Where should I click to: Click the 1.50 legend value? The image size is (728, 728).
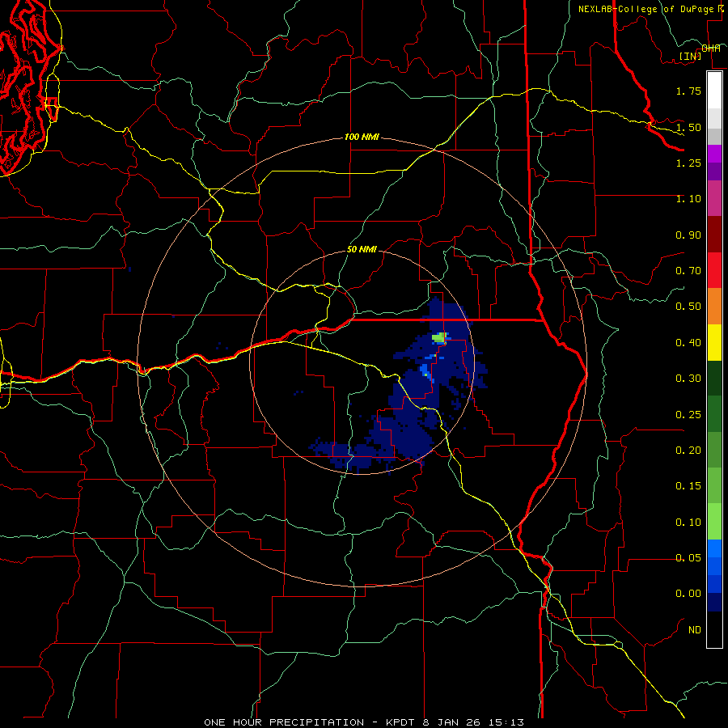tap(688, 127)
